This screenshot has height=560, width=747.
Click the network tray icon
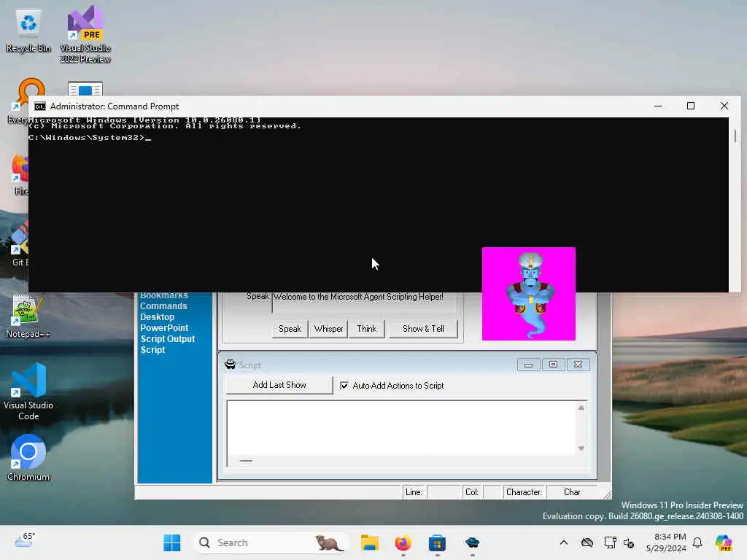click(610, 542)
